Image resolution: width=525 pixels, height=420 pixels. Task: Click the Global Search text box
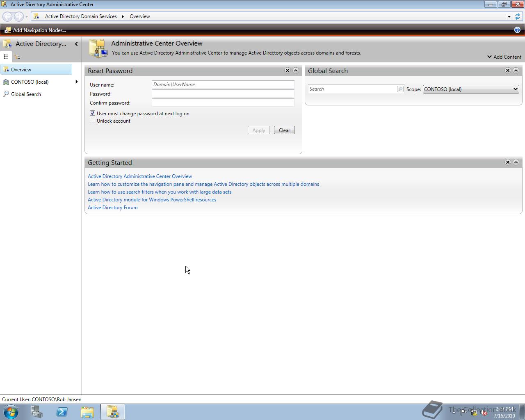(x=352, y=89)
